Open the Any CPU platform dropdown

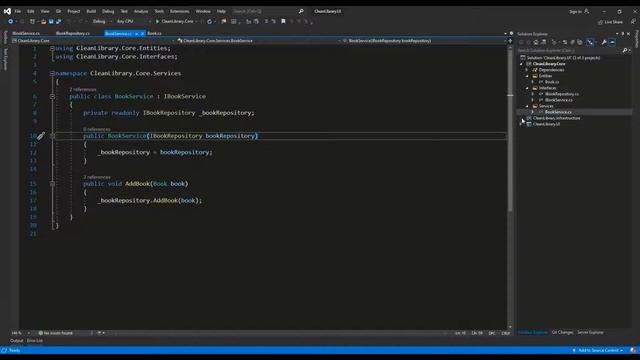(133, 21)
